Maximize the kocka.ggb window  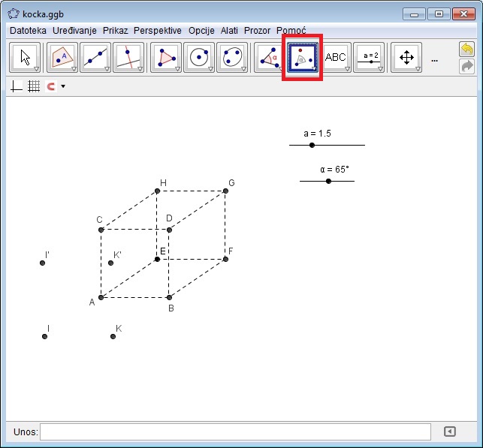[439, 14]
